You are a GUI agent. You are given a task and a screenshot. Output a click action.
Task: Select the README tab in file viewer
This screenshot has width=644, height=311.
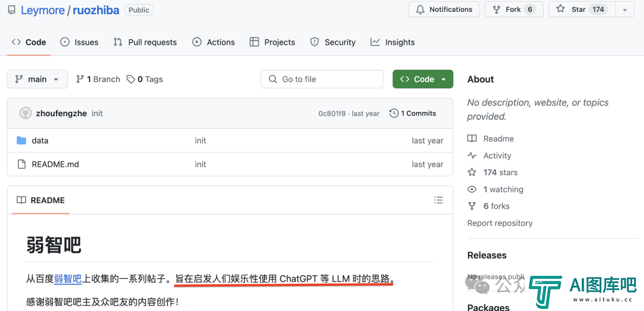(41, 200)
